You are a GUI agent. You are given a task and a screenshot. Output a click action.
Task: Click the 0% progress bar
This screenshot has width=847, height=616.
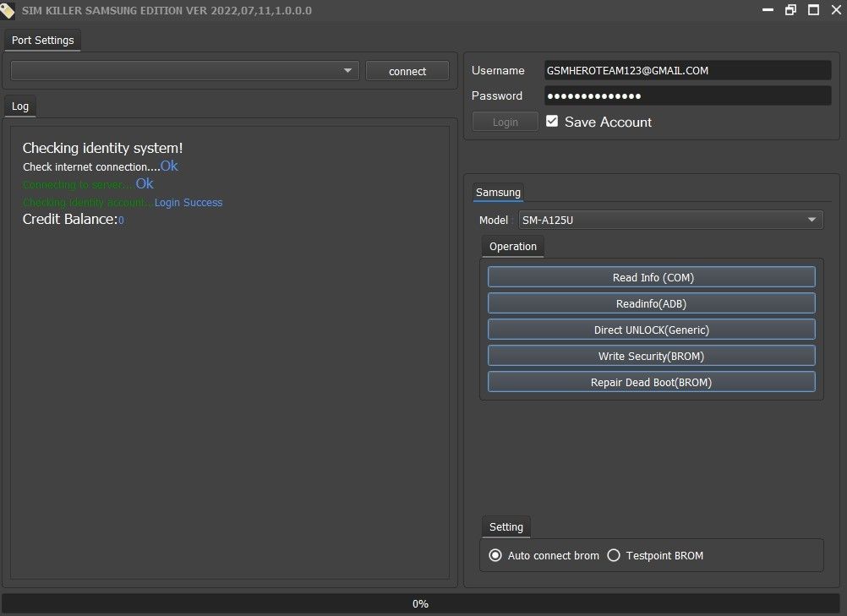click(420, 603)
